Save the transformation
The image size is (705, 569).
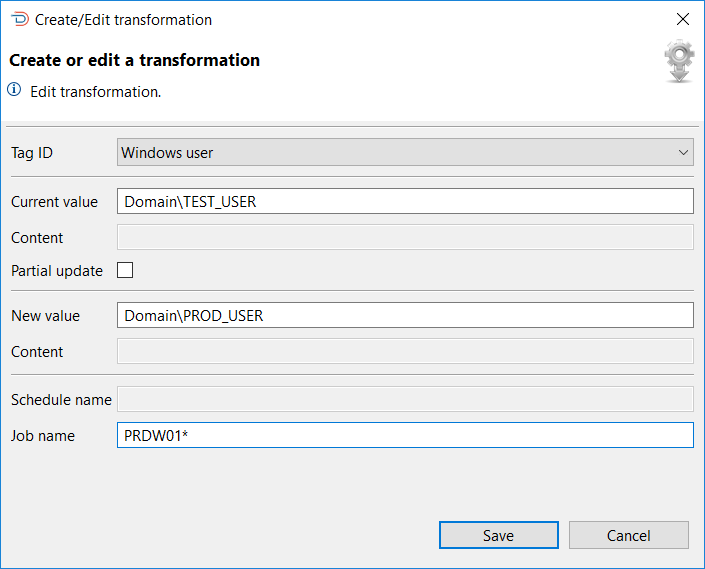pos(499,535)
